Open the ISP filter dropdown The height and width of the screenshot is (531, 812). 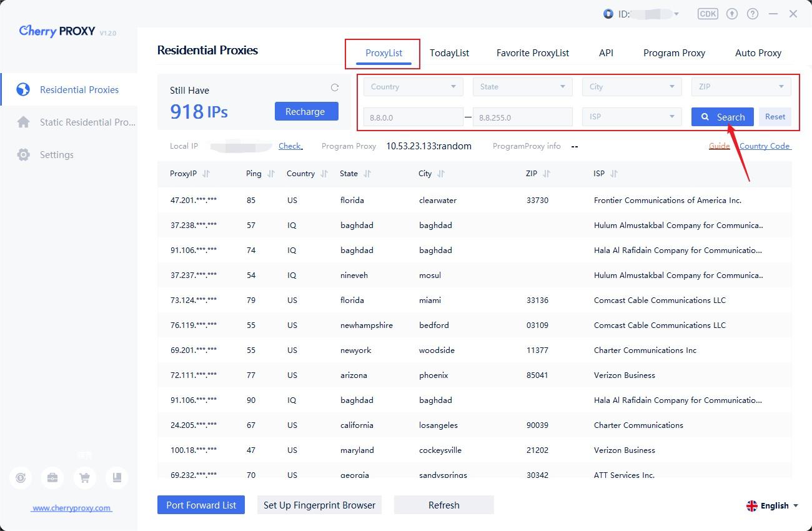631,117
